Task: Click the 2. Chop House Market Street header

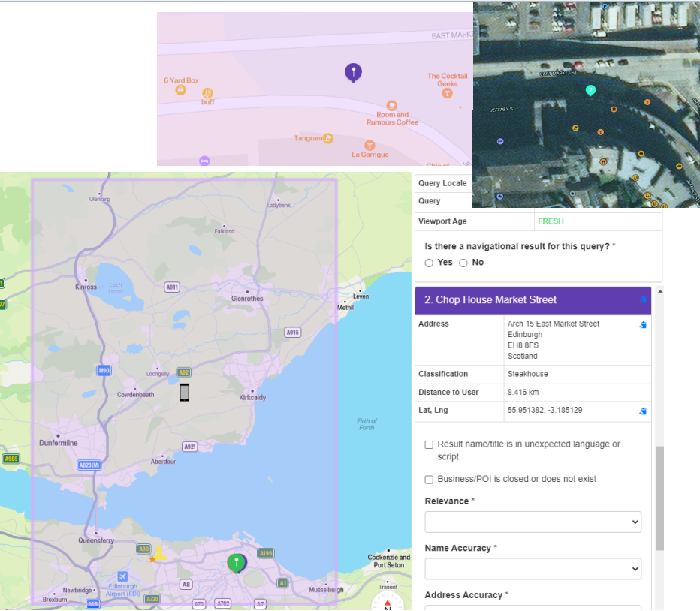Action: 533,300
